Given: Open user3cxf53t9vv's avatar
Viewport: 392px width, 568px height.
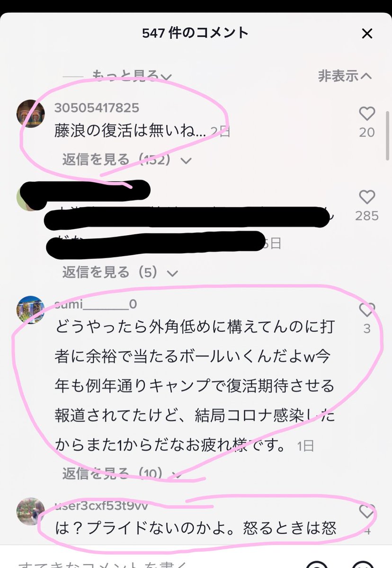Looking at the screenshot, I should (31, 511).
